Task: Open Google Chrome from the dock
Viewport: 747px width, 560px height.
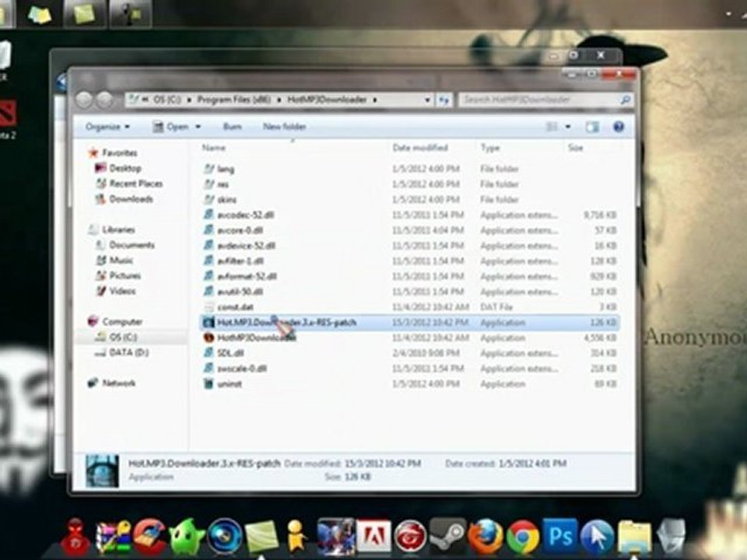Action: tap(523, 536)
